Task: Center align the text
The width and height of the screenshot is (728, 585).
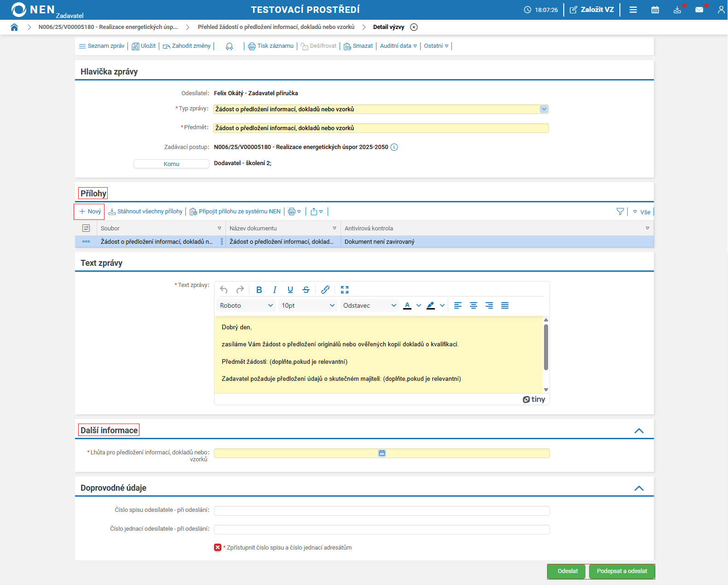Action: click(474, 305)
